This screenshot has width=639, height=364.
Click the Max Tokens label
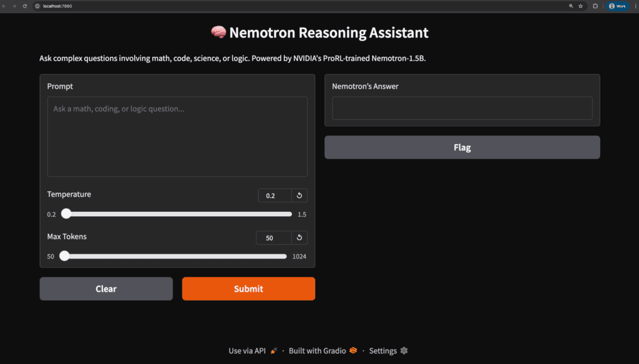67,237
